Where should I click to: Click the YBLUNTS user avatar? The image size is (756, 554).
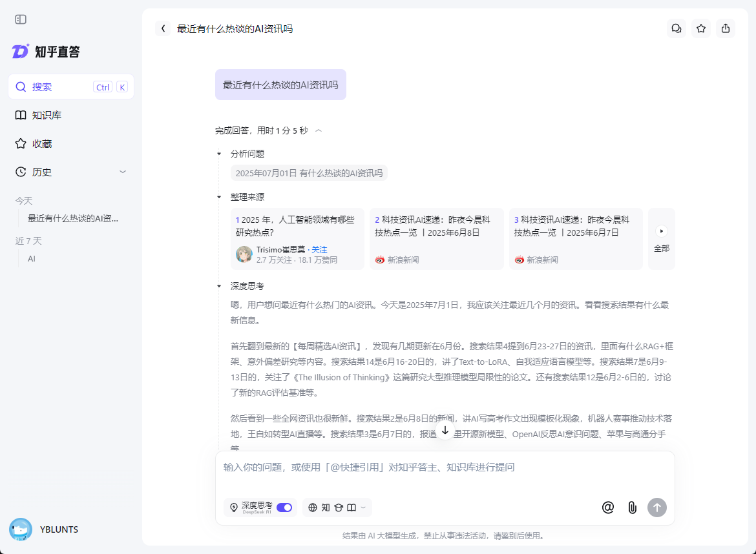tap(21, 529)
